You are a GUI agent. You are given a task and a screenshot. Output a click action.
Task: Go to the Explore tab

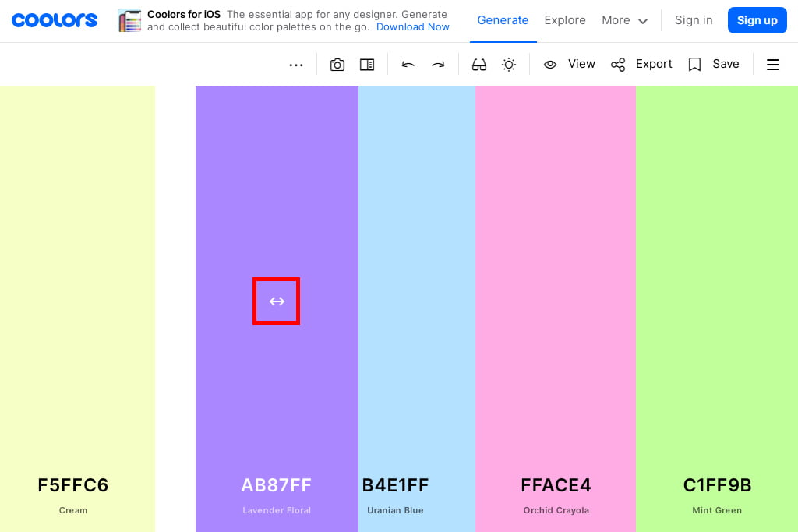tap(565, 20)
